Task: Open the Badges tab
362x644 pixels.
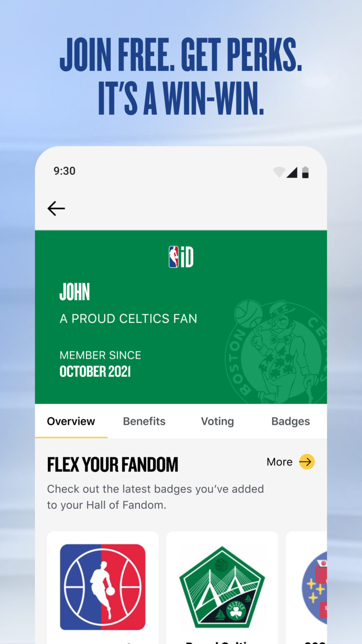Action: point(290,421)
